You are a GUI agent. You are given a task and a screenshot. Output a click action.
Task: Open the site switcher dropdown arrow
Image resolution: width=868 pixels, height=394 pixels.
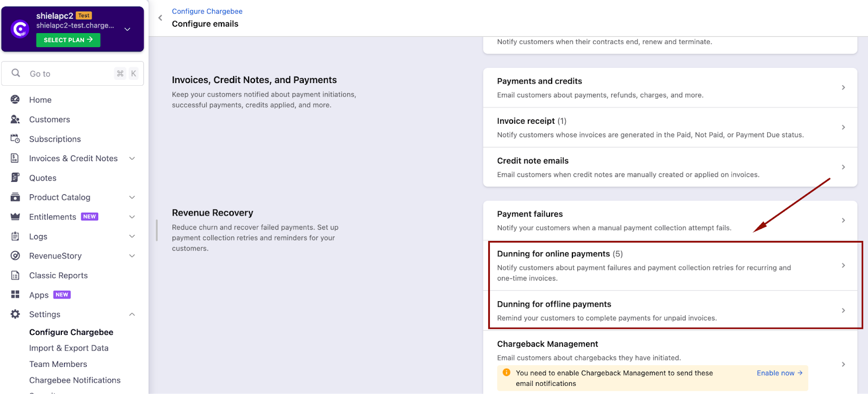pos(127,29)
